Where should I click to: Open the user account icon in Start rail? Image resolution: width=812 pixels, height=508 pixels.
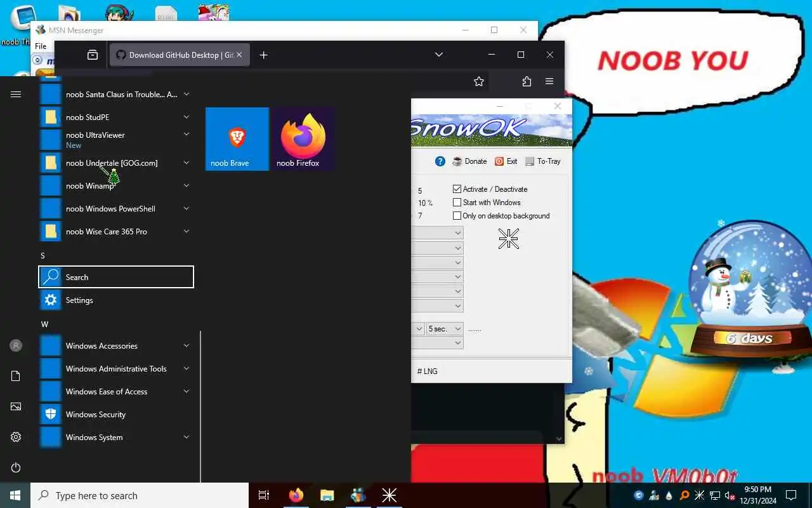click(16, 345)
